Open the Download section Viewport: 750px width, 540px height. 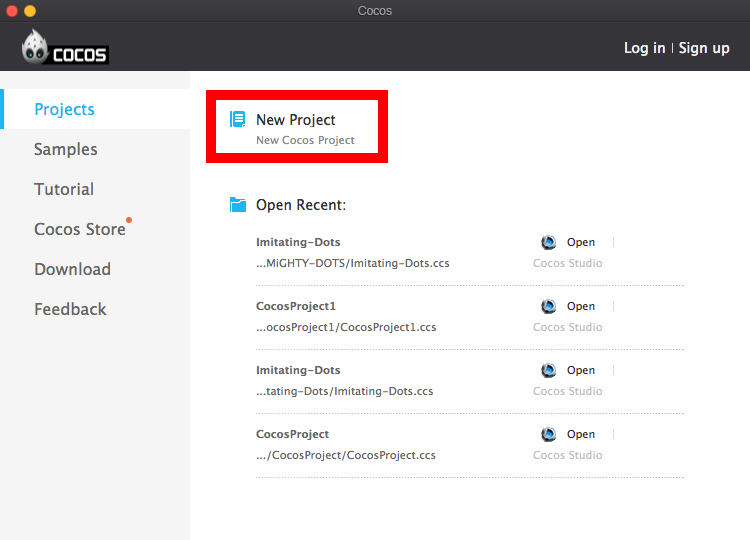pyautogui.click(x=73, y=269)
